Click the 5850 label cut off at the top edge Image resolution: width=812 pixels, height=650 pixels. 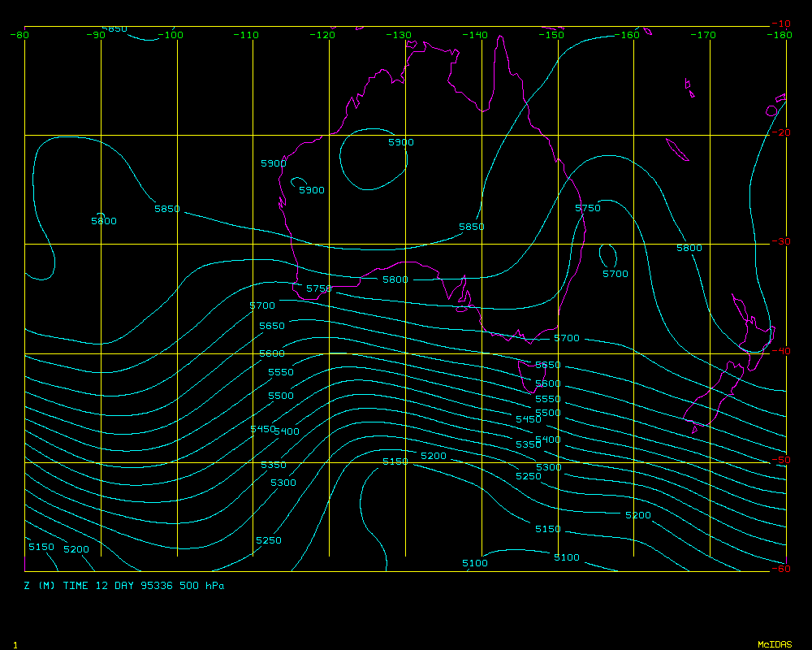click(114, 29)
